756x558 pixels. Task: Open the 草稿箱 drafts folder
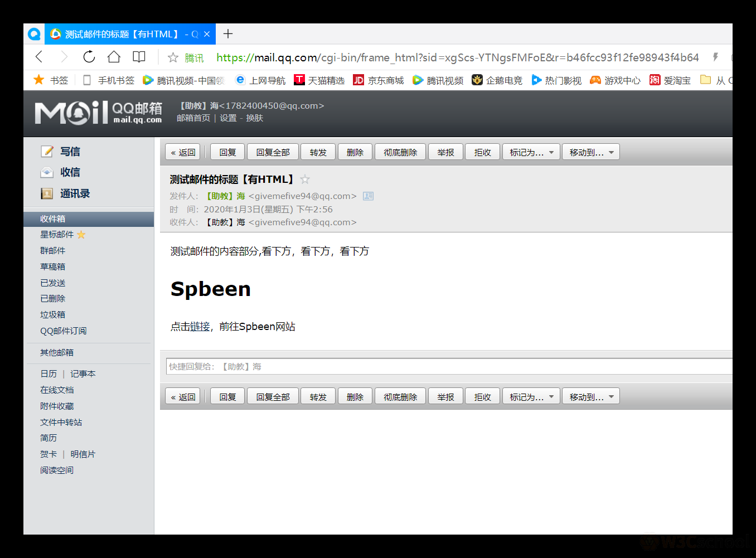click(x=53, y=267)
